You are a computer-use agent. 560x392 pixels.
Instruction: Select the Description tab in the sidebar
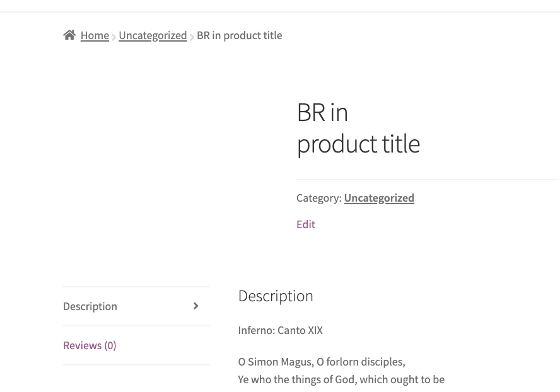[x=90, y=306]
